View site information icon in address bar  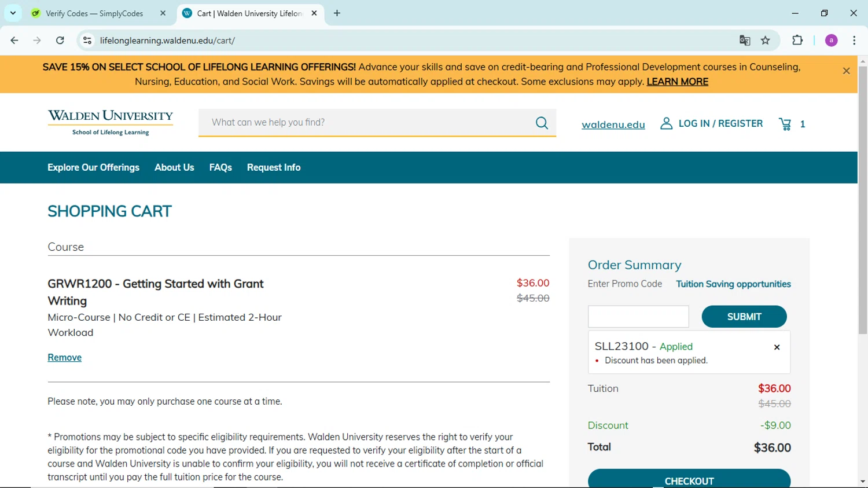click(87, 41)
